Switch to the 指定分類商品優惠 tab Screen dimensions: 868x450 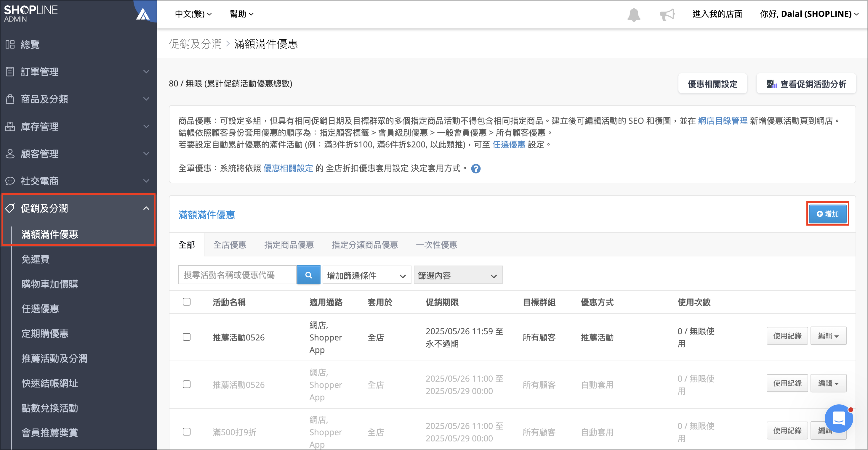(x=365, y=245)
